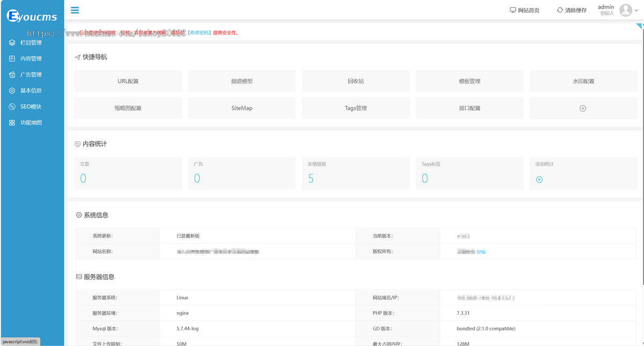Click the 添加统计 plus icon
644x346 pixels.
(x=539, y=179)
